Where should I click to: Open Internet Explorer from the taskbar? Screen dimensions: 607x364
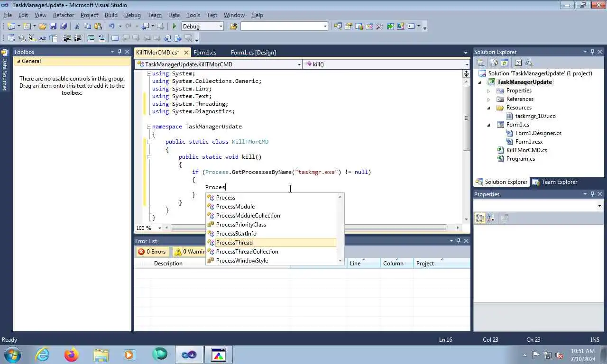tap(43, 355)
